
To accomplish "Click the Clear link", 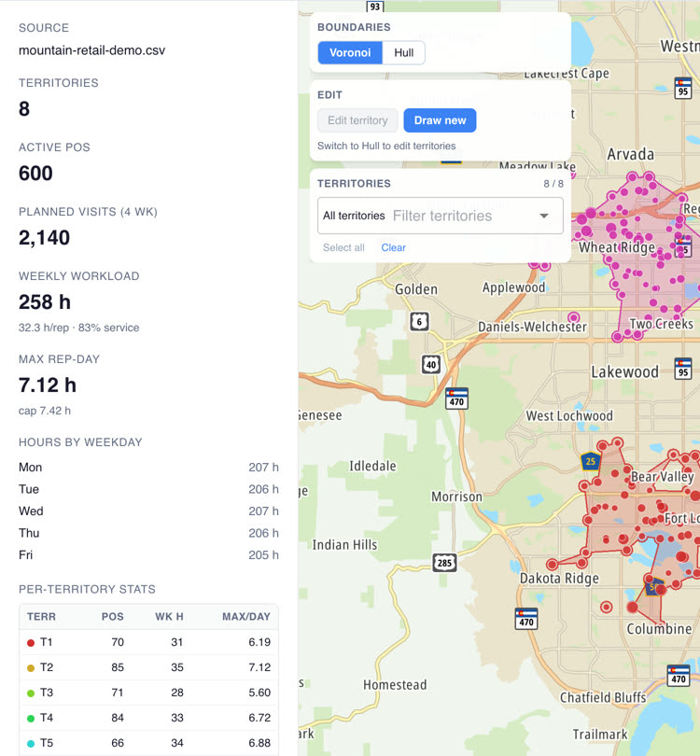I will 393,247.
